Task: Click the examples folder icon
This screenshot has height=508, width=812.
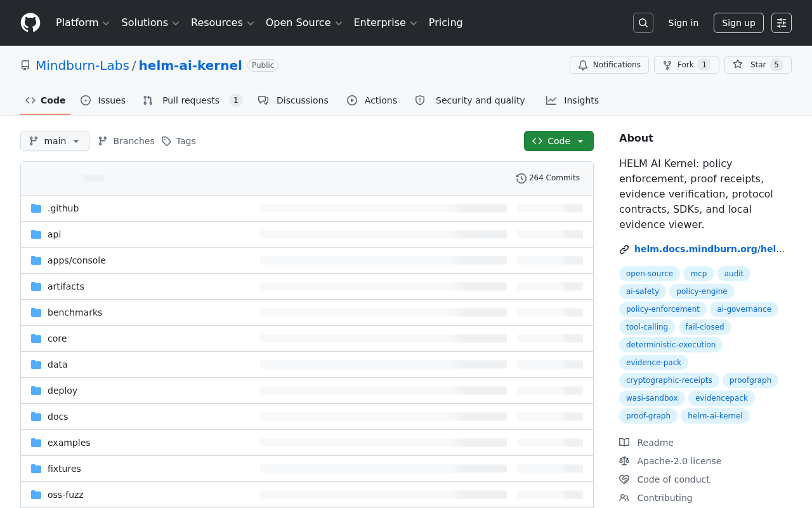Action: [x=36, y=443]
